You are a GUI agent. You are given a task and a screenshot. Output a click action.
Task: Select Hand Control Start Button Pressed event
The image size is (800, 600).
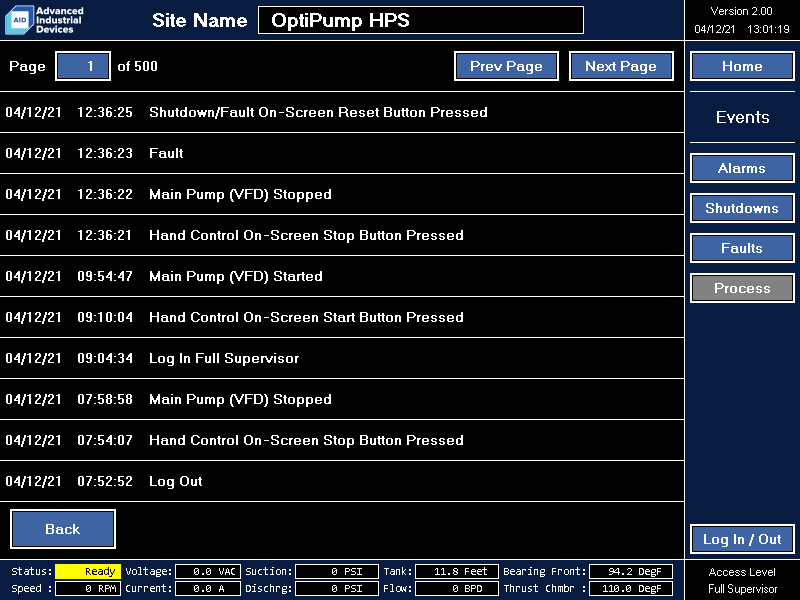coord(342,317)
